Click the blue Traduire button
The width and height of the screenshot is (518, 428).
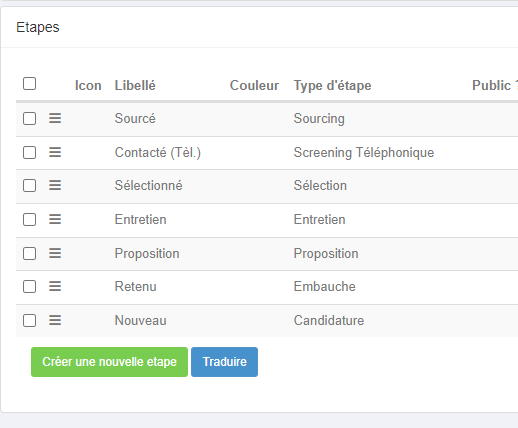click(x=224, y=362)
